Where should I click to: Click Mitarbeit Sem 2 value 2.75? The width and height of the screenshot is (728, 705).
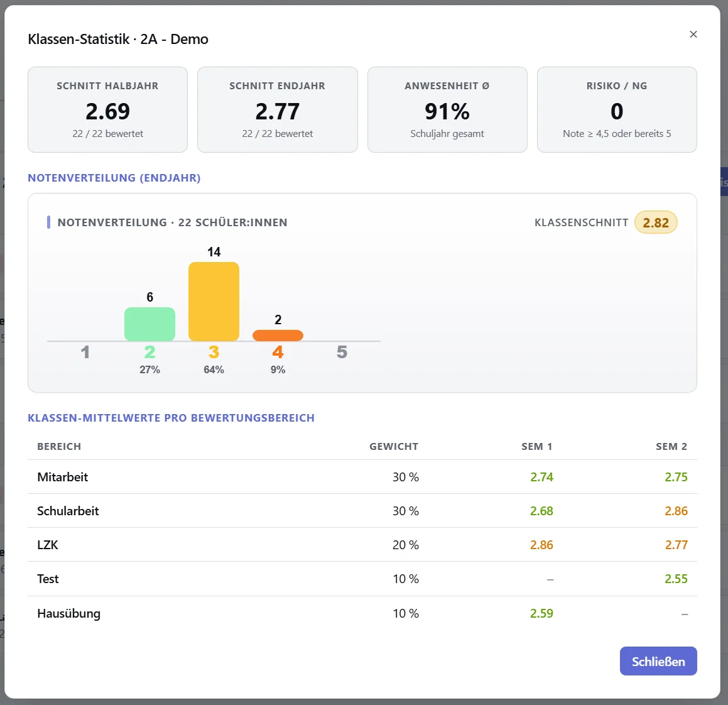point(676,477)
